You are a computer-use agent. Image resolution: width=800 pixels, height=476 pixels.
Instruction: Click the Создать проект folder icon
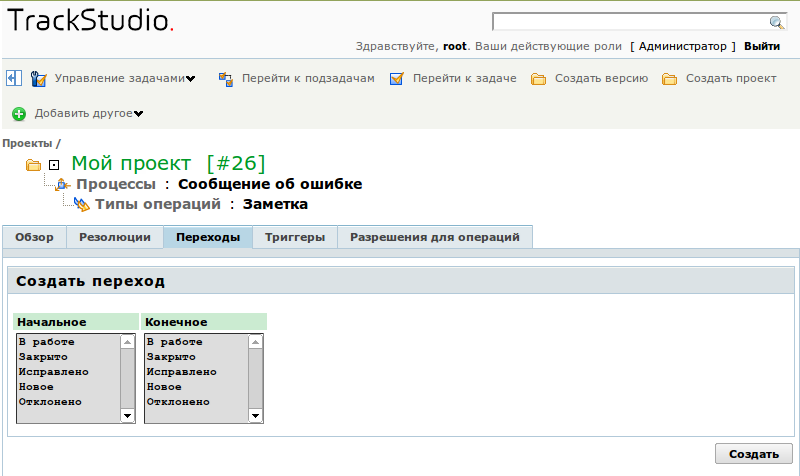coord(669,79)
